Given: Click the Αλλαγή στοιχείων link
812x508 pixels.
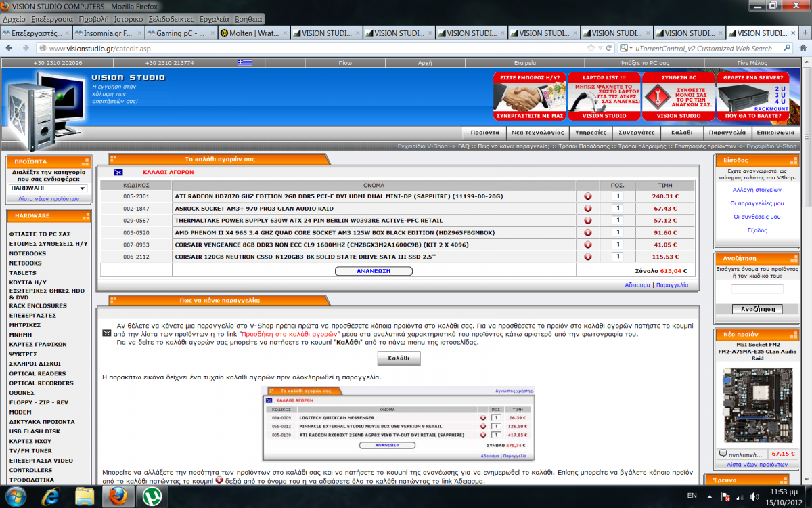Looking at the screenshot, I should [x=757, y=190].
